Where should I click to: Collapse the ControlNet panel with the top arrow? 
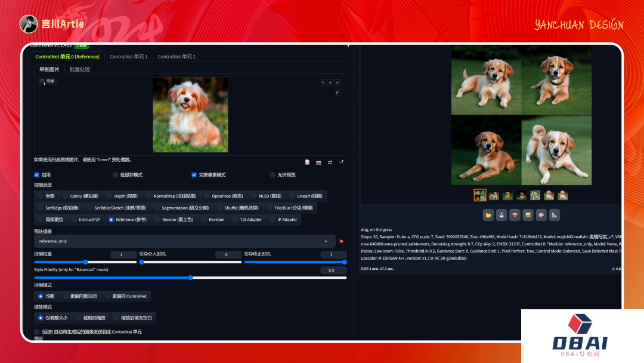(x=348, y=45)
